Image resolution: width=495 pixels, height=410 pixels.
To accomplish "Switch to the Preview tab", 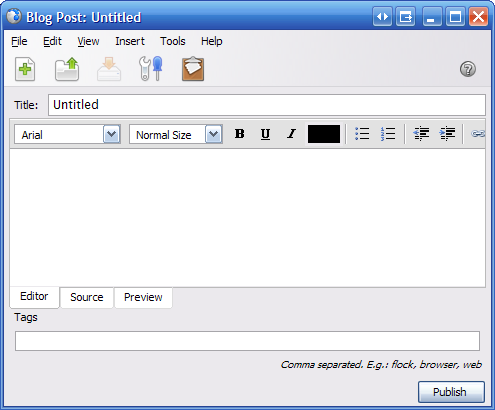I will coord(143,297).
